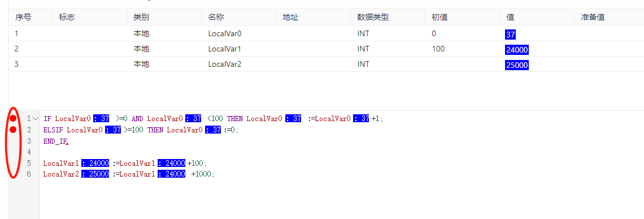Select the 数据类型 column header
Viewport: 644px width, 219px height.
click(x=373, y=18)
